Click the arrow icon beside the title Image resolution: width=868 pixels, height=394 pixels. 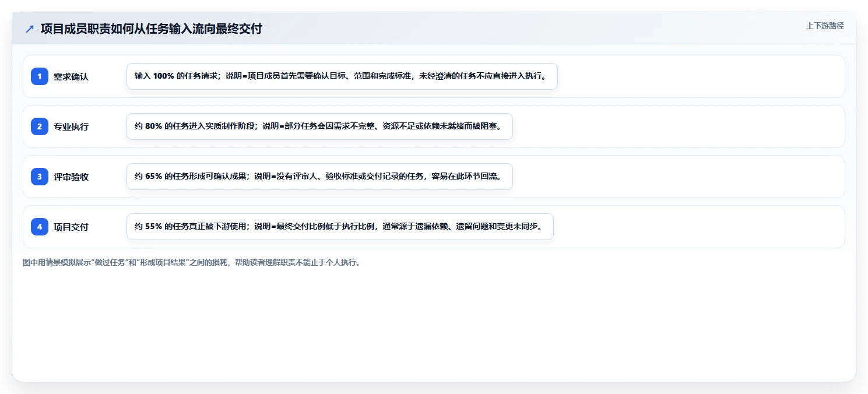[30, 29]
